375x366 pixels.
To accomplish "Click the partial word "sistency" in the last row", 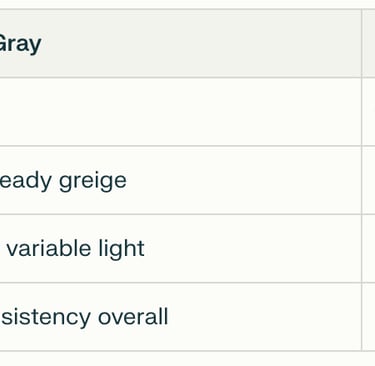I will pos(45,317).
